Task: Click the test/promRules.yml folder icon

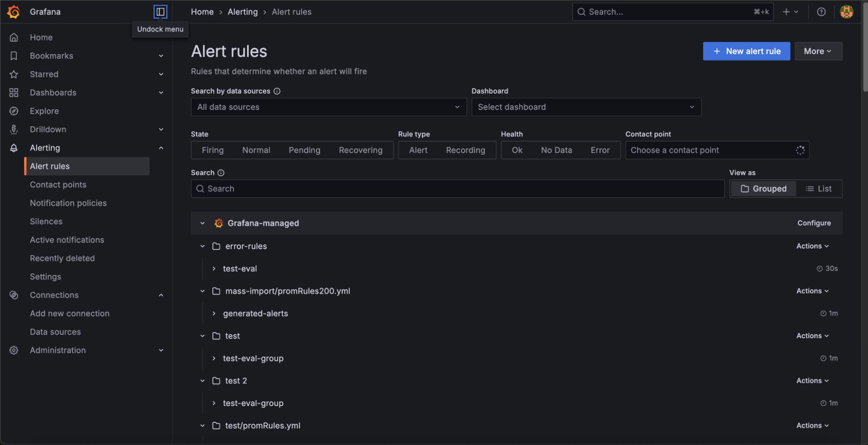Action: pos(216,425)
